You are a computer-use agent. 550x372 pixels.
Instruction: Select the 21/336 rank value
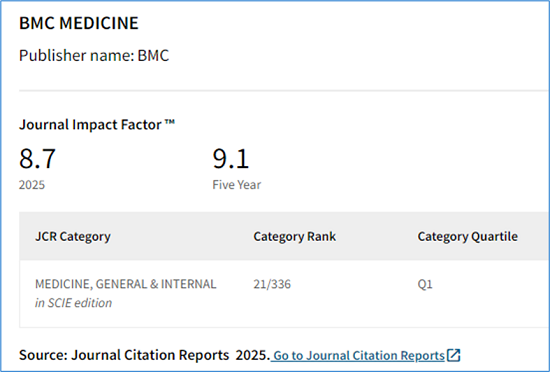pos(272,284)
